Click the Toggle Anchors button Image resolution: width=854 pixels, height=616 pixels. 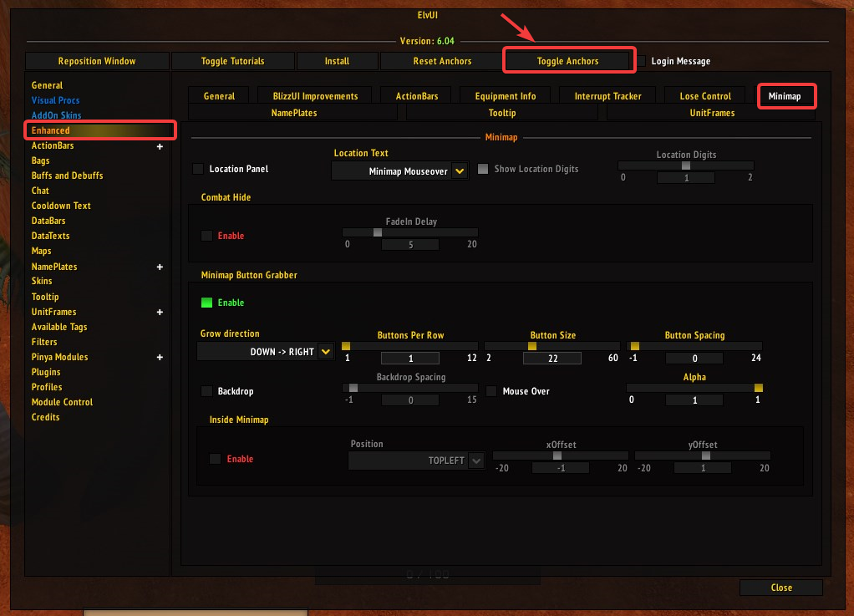568,61
